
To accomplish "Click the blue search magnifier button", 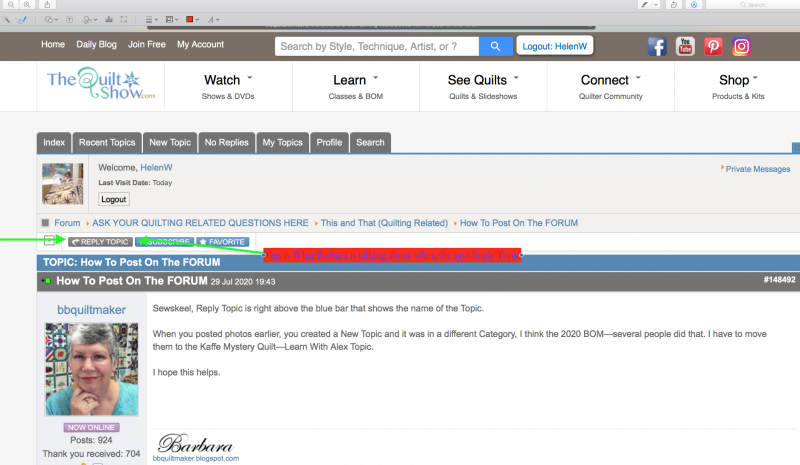I will click(495, 46).
